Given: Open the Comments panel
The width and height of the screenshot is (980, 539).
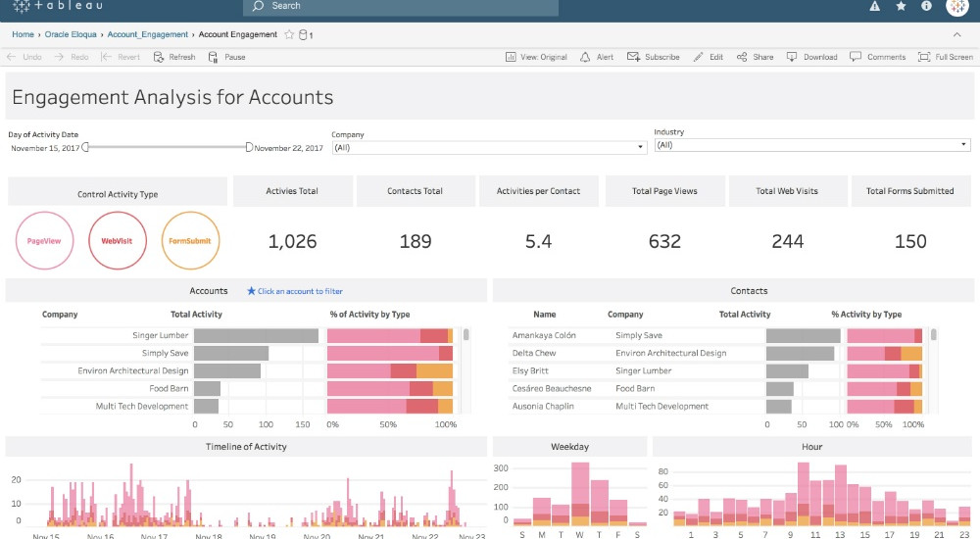Looking at the screenshot, I should pos(856,57).
